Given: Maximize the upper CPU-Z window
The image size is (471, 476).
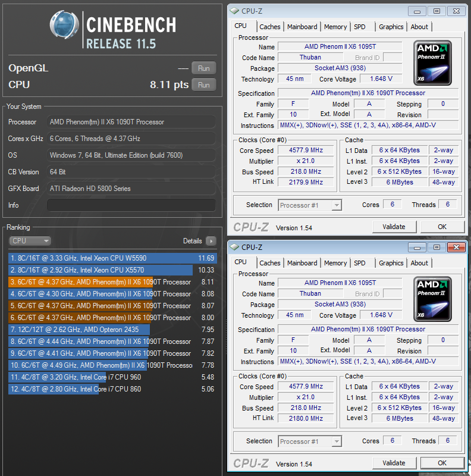Looking at the screenshot, I should click(x=437, y=11).
